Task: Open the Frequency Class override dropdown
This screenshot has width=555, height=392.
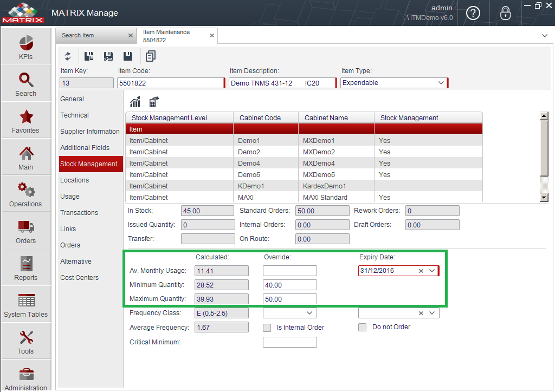Action: [309, 313]
